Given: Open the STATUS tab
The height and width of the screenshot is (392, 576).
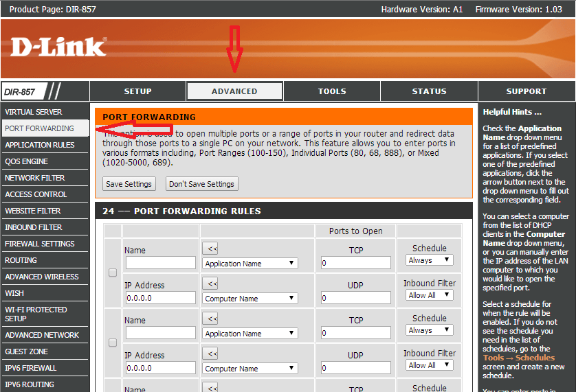Looking at the screenshot, I should tap(429, 91).
